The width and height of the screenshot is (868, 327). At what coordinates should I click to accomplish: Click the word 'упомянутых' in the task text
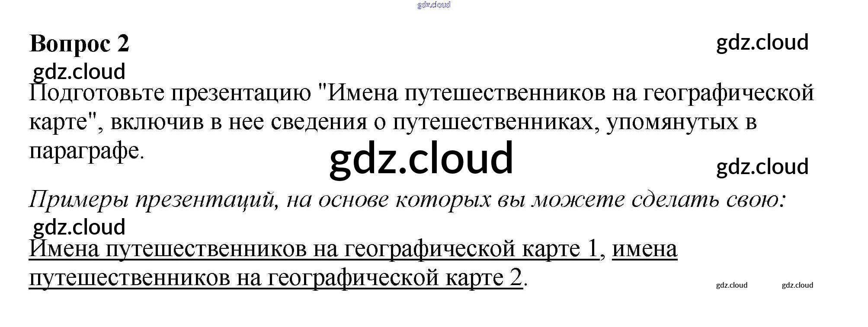click(x=672, y=122)
